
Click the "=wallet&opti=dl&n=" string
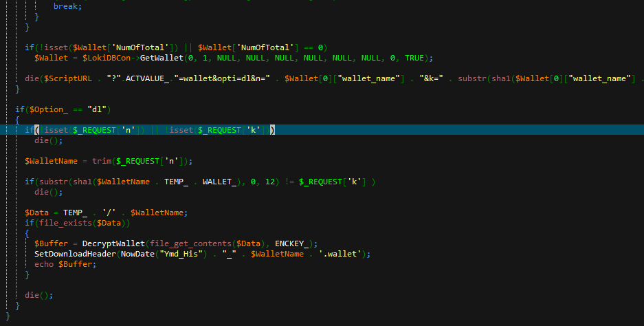pyautogui.click(x=222, y=78)
